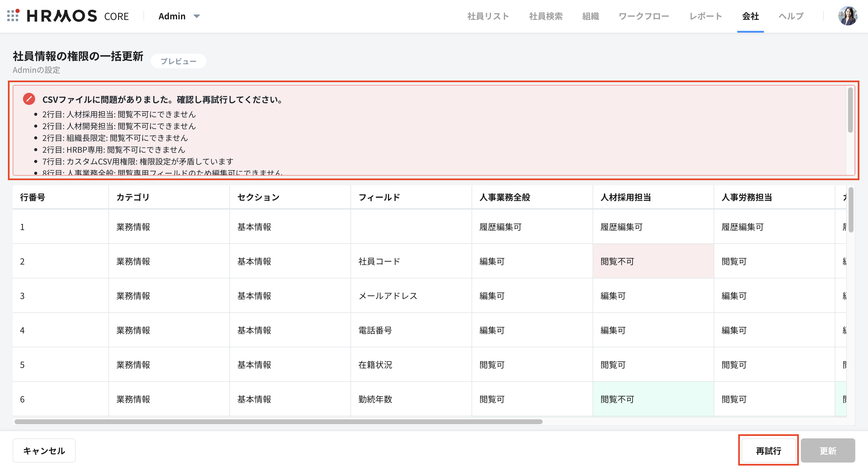The height and width of the screenshot is (468, 868).
Task: Open レポート
Action: (705, 16)
